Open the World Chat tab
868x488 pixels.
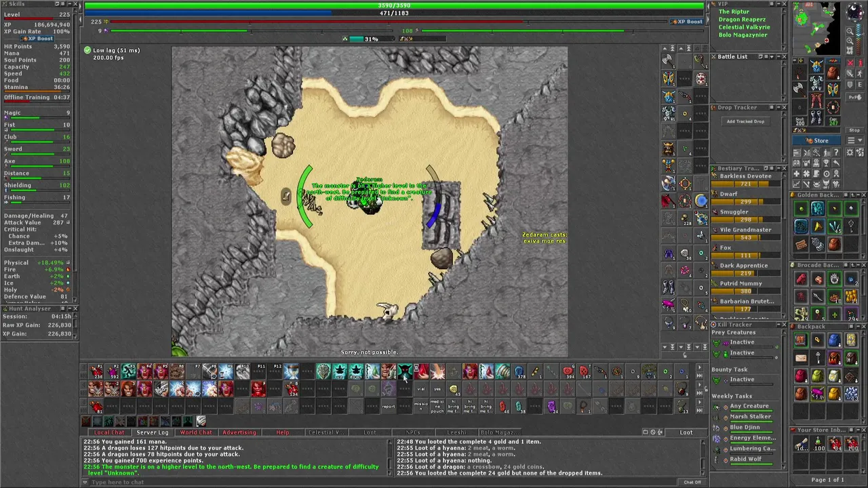[x=196, y=432]
